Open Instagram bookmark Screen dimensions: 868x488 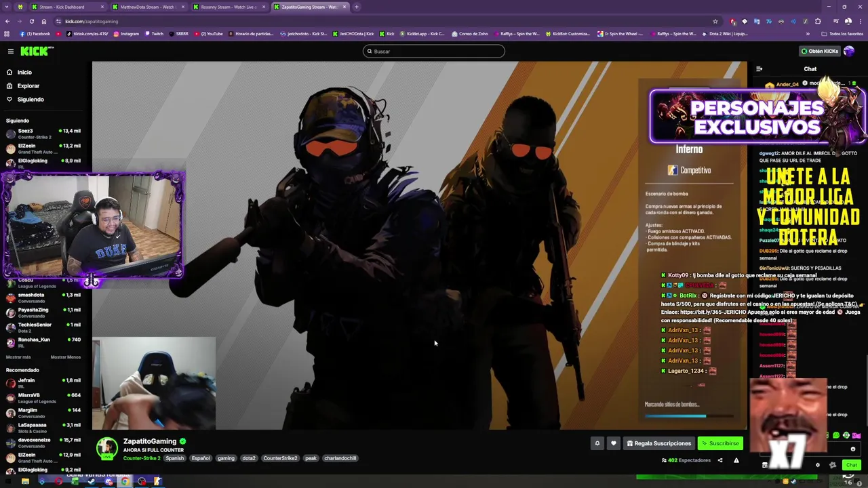coord(127,34)
